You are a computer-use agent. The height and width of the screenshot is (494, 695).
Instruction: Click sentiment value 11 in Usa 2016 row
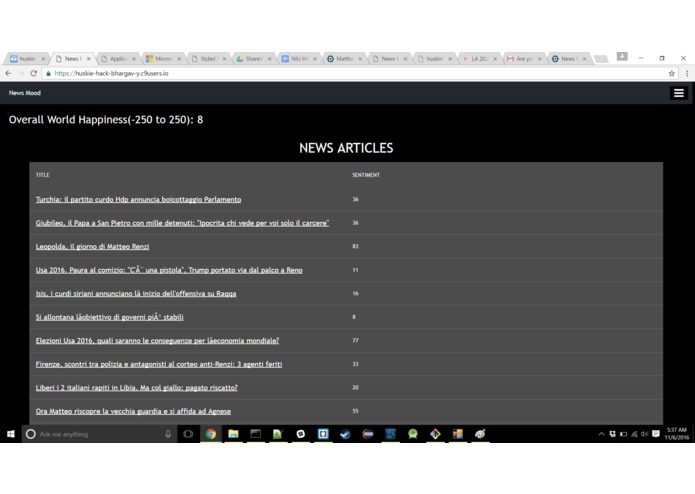355,270
